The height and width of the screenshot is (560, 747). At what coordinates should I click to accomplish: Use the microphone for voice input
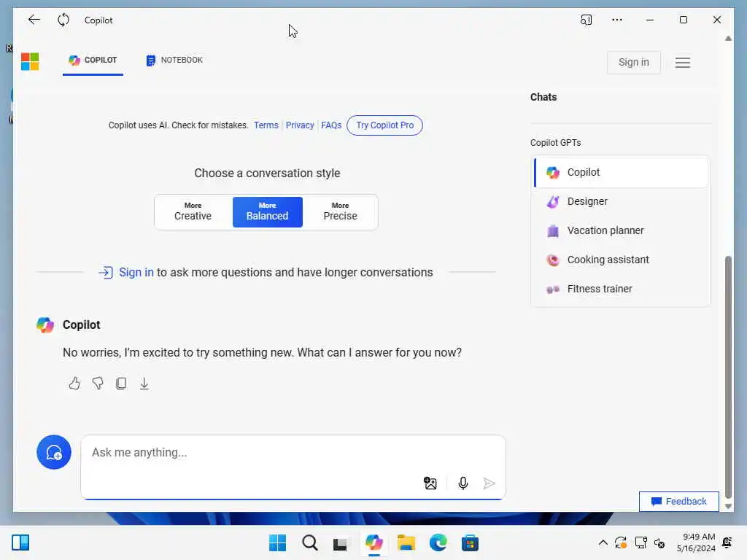[x=462, y=483]
